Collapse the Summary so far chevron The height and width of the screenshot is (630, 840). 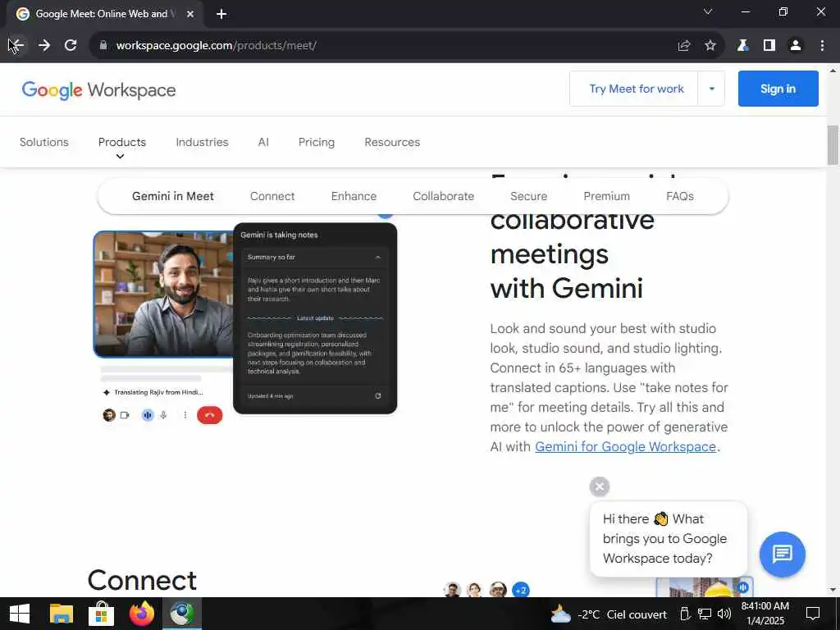(377, 258)
